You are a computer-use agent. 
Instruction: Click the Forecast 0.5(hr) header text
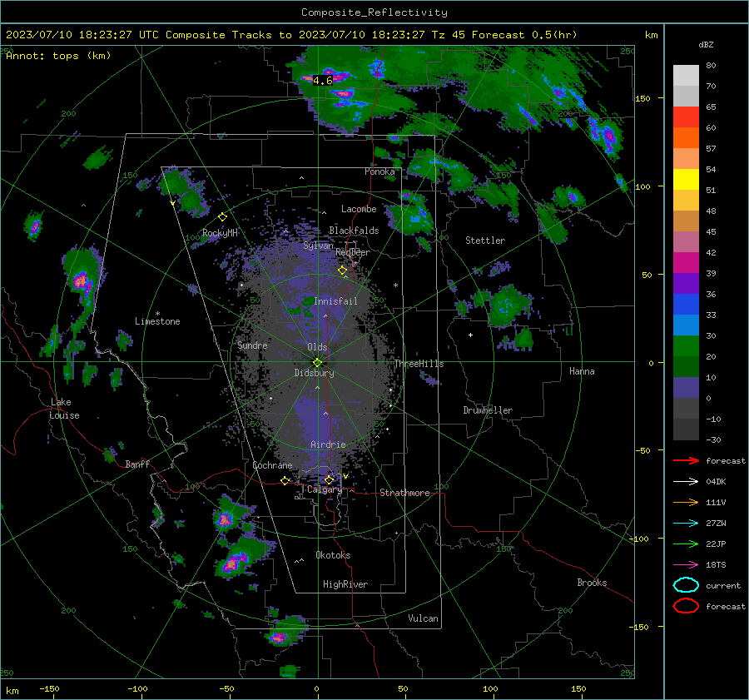click(524, 35)
